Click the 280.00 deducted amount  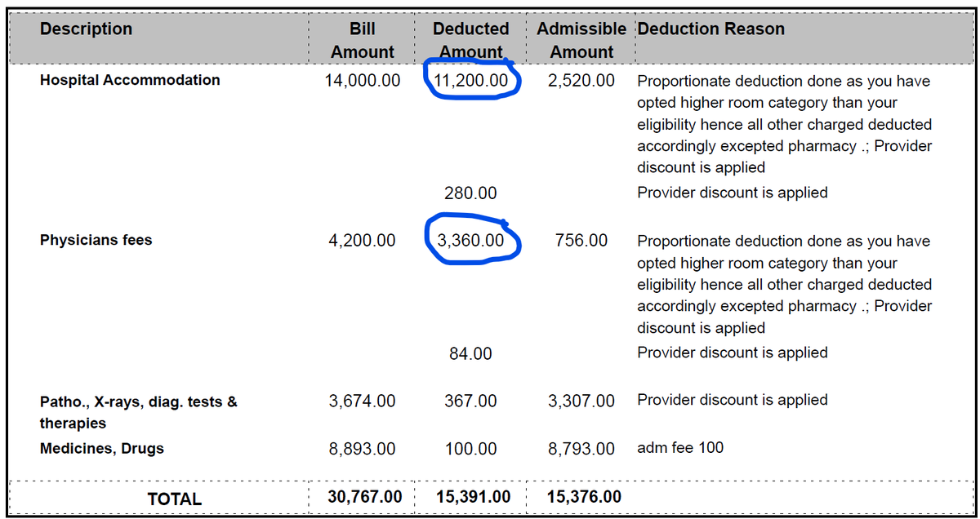coord(470,193)
